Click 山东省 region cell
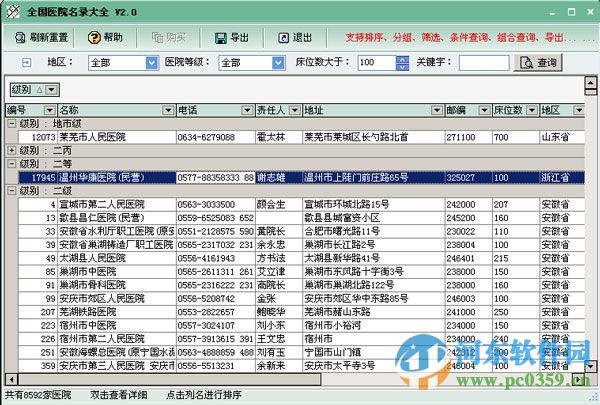Image resolution: width=600 pixels, height=405 pixels. pos(562,137)
